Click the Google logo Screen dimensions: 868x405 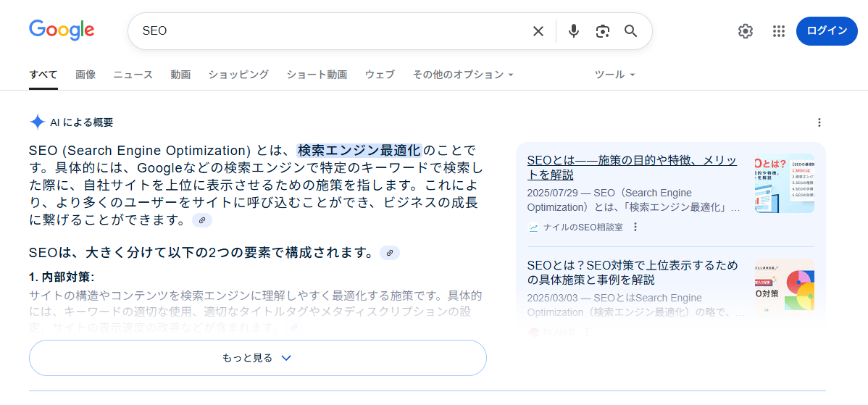click(62, 30)
